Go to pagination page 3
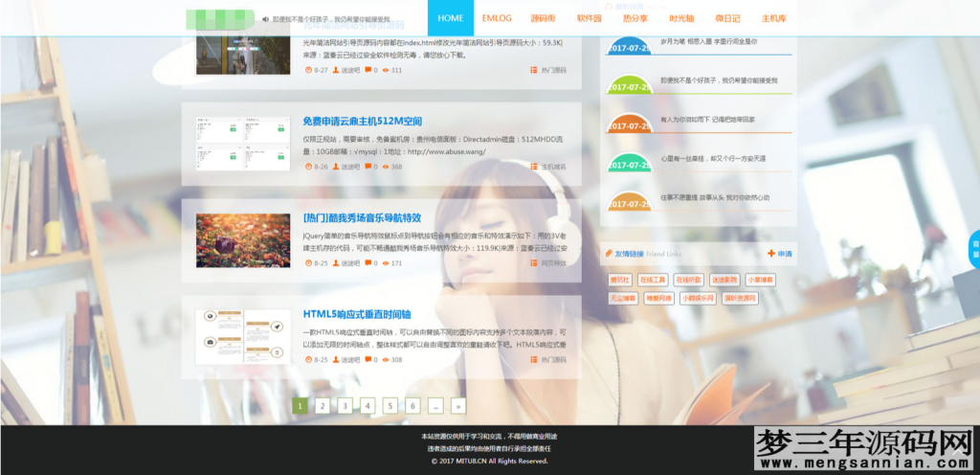 click(x=345, y=406)
